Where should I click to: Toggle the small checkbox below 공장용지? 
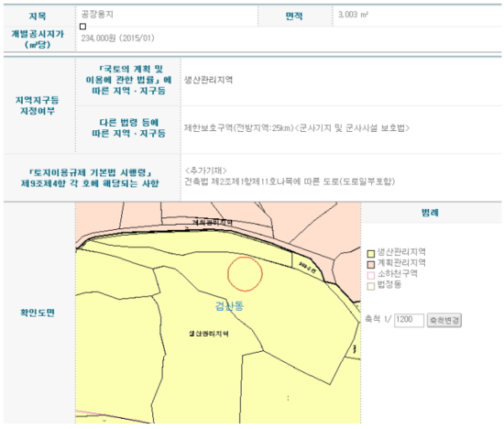click(x=82, y=27)
